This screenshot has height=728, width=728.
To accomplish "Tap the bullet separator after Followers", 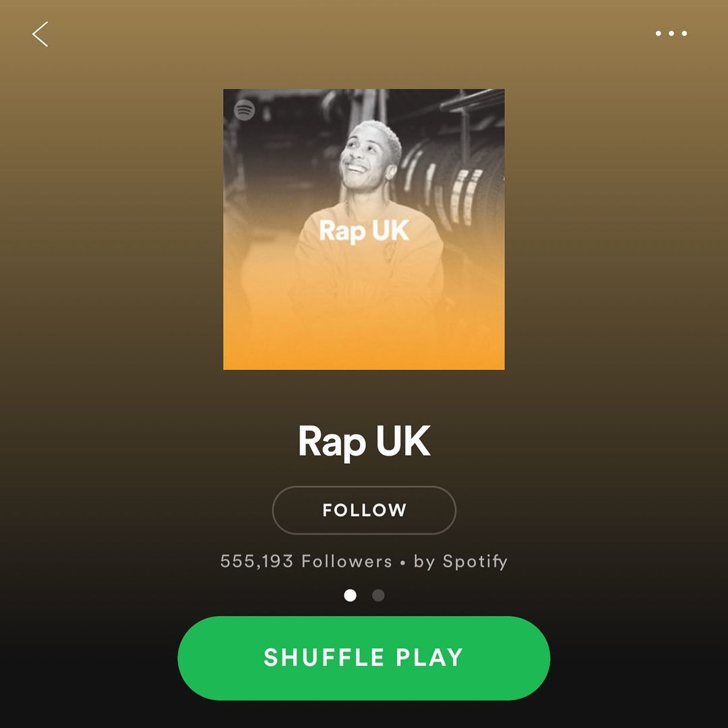I will (402, 562).
